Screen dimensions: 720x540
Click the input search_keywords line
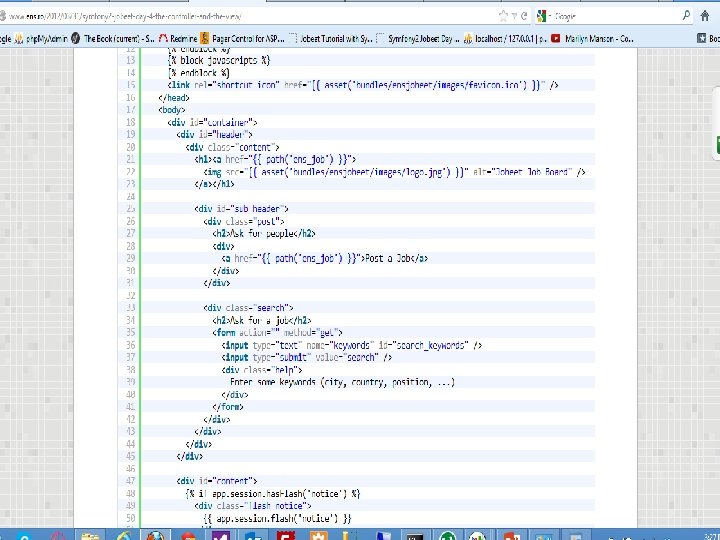pos(352,345)
